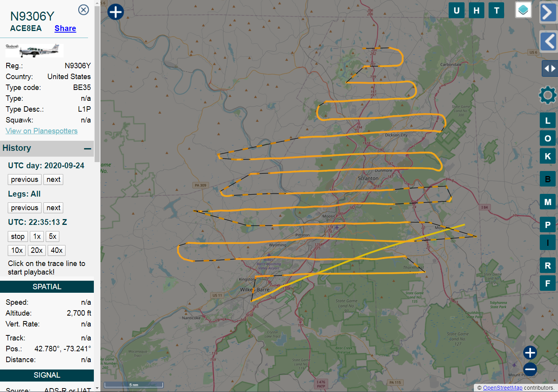The height and width of the screenshot is (392, 558).
Task: Click the left arrow chevron button
Action: pyautogui.click(x=549, y=41)
